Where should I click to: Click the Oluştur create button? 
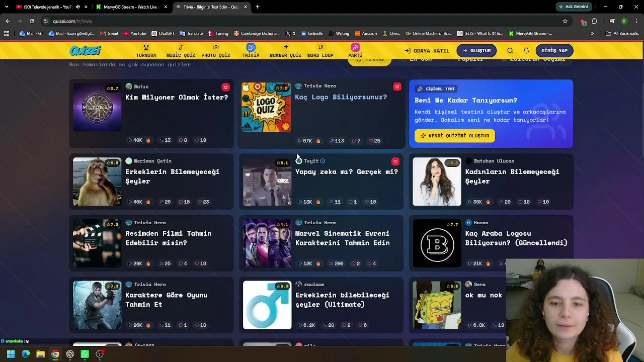476,51
